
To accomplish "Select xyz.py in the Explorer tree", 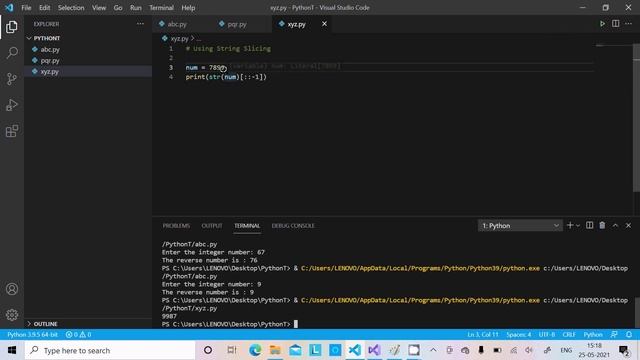I will click(50, 71).
